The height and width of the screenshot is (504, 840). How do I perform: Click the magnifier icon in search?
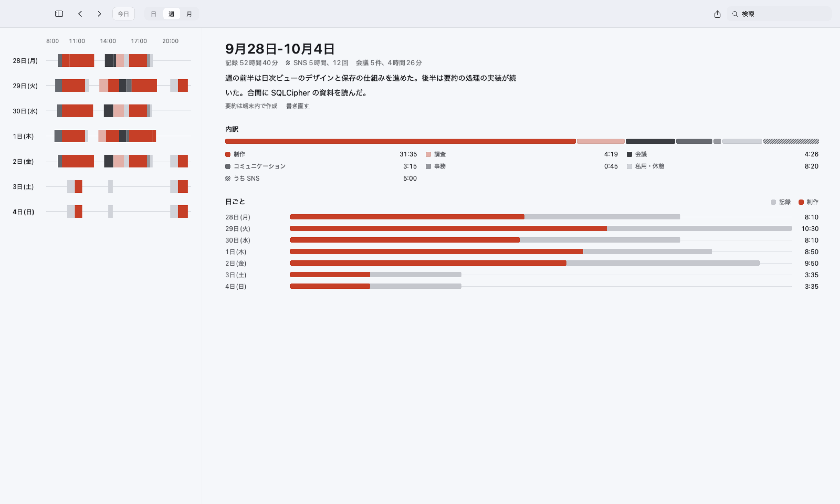[735, 14]
